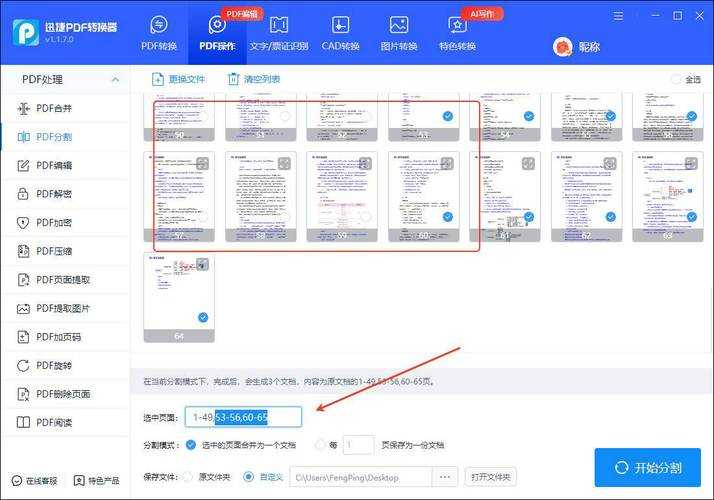This screenshot has width=714, height=500.
Task: Check the page 51 selection circle
Action: 285,116
